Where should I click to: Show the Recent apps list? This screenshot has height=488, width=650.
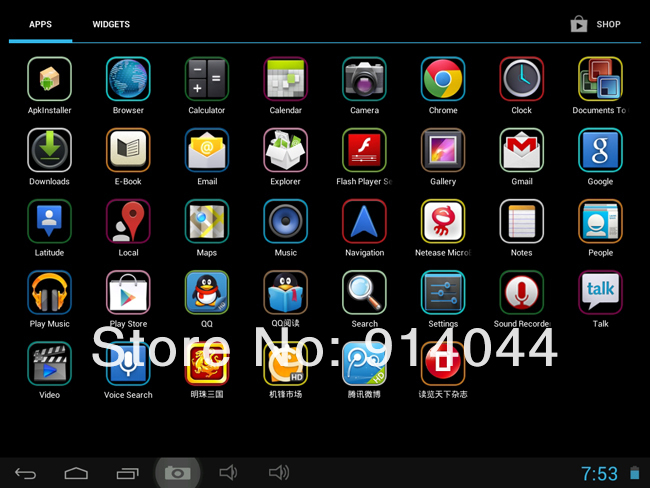tap(127, 473)
